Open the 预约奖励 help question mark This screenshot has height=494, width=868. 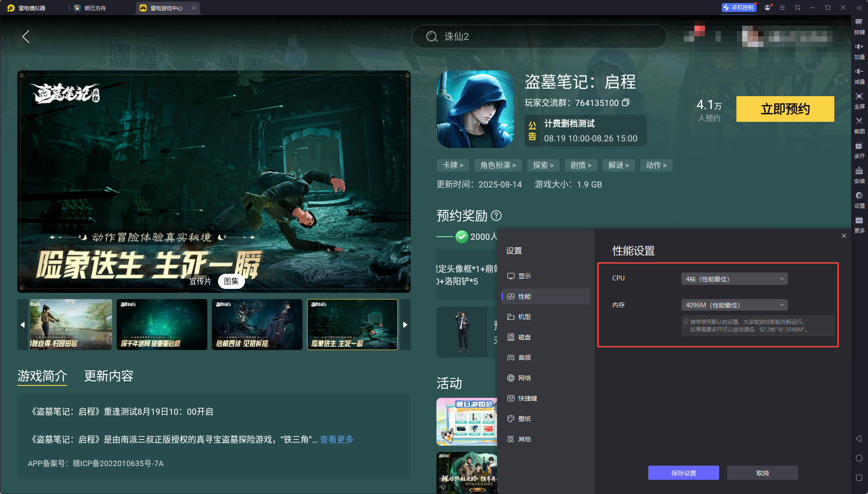pyautogui.click(x=497, y=216)
